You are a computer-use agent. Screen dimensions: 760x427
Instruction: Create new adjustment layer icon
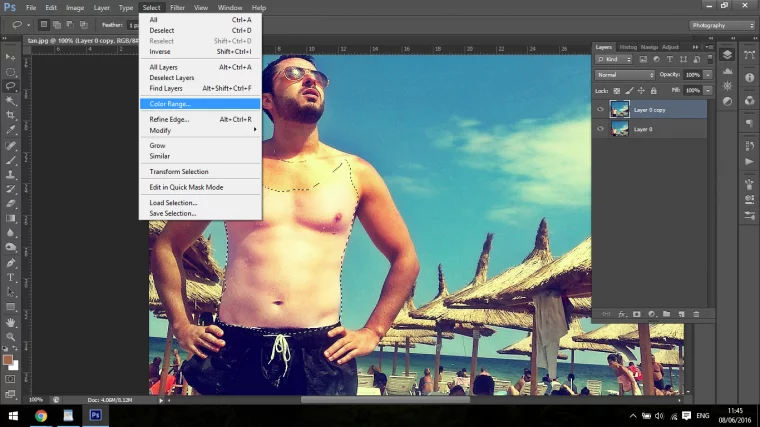tap(651, 314)
